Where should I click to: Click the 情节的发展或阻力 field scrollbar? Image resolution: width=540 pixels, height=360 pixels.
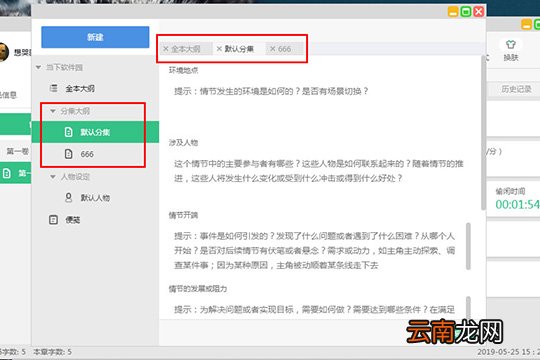click(x=468, y=307)
